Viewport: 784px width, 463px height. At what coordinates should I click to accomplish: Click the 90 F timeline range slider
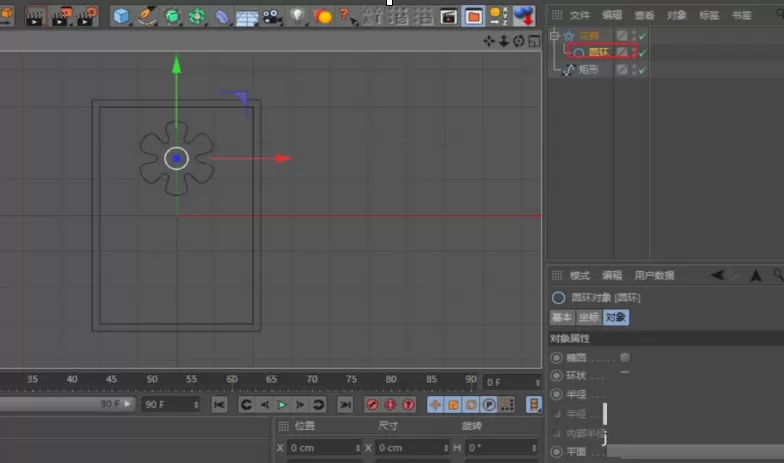(67, 404)
